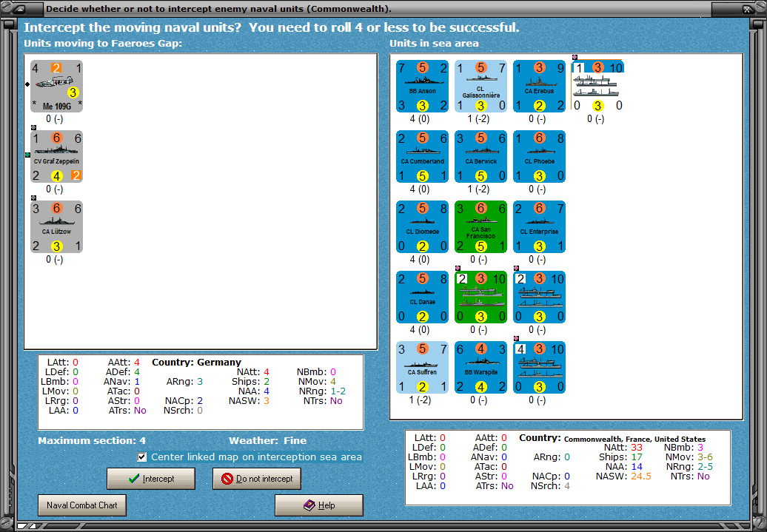Click the Allied NSrch 4 value

(x=567, y=486)
